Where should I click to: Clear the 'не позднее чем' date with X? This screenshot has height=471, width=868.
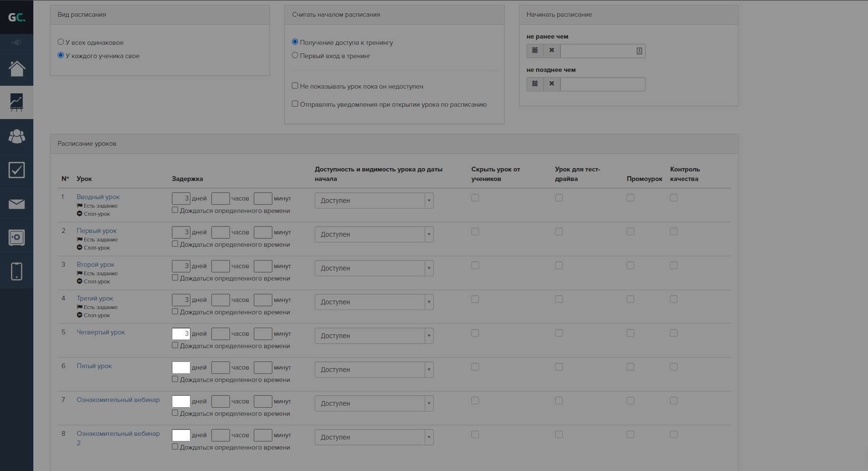point(551,84)
